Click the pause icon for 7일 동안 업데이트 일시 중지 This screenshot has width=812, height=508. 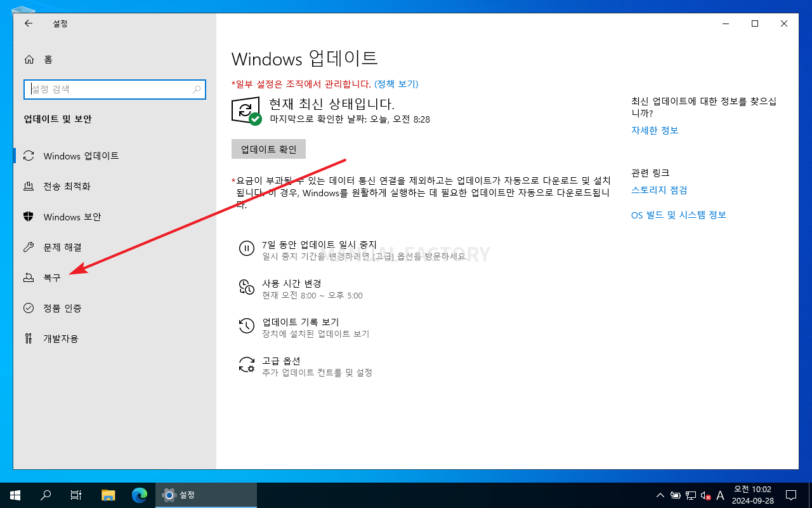pyautogui.click(x=246, y=248)
